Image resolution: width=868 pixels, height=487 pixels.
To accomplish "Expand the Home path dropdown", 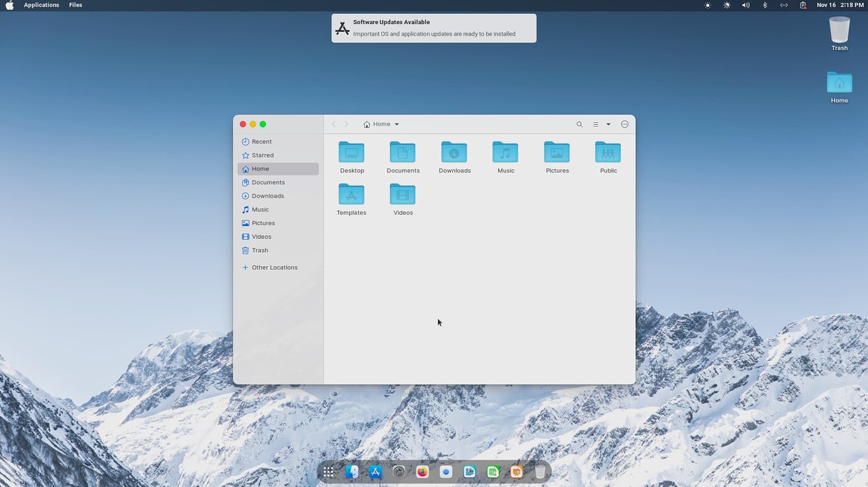I will pos(396,124).
